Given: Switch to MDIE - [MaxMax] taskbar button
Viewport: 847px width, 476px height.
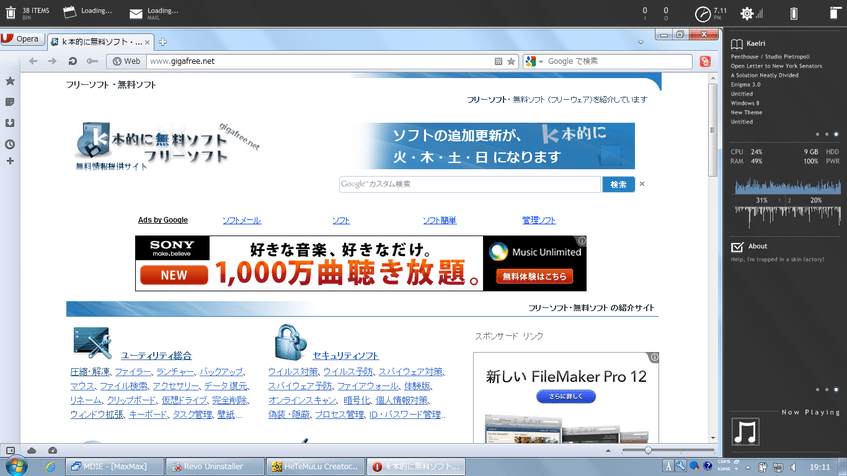Looking at the screenshot, I should [114, 466].
